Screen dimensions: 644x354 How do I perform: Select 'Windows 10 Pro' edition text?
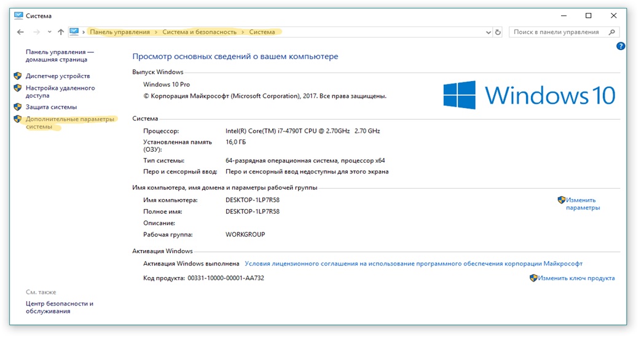pos(167,85)
